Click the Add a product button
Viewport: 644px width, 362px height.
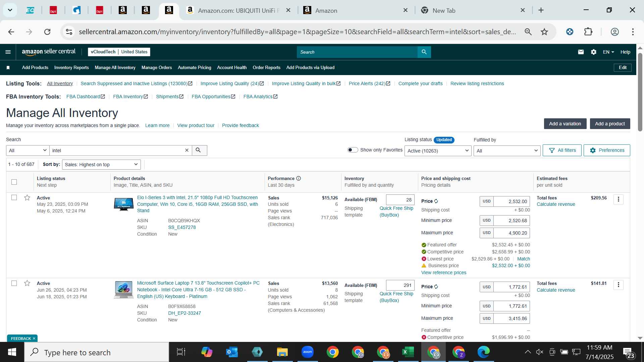610,124
